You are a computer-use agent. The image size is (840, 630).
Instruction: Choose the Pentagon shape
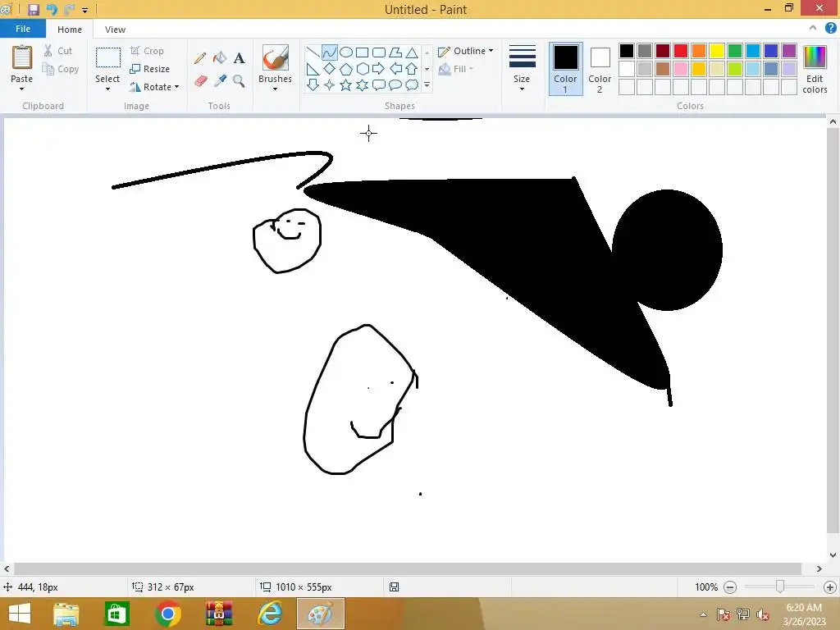(346, 69)
